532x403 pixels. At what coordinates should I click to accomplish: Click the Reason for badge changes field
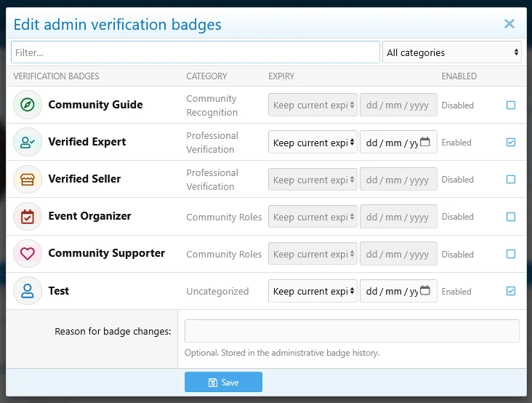(352, 331)
